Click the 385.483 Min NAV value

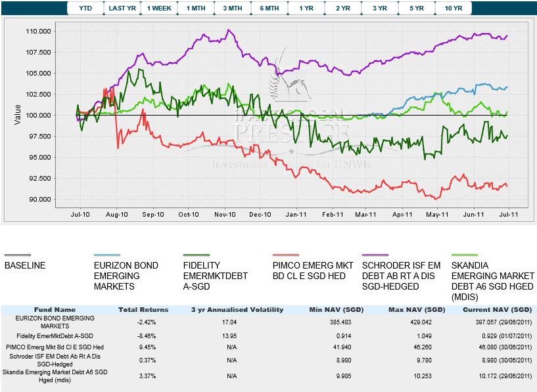click(340, 322)
